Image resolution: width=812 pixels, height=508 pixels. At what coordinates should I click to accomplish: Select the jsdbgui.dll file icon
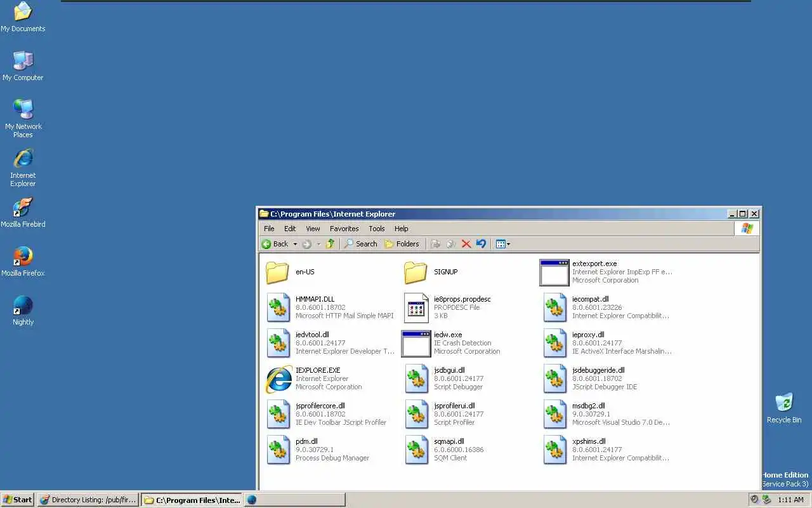[x=416, y=379]
